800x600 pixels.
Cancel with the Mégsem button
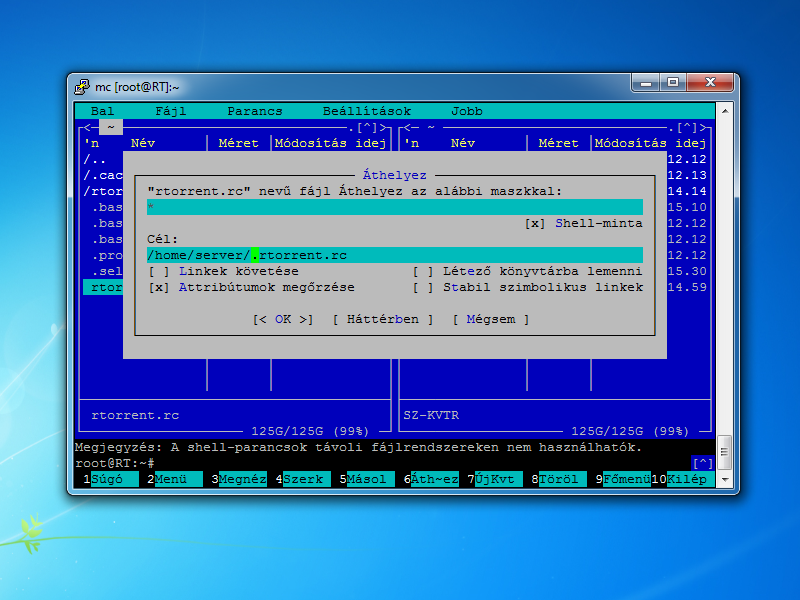click(x=491, y=320)
